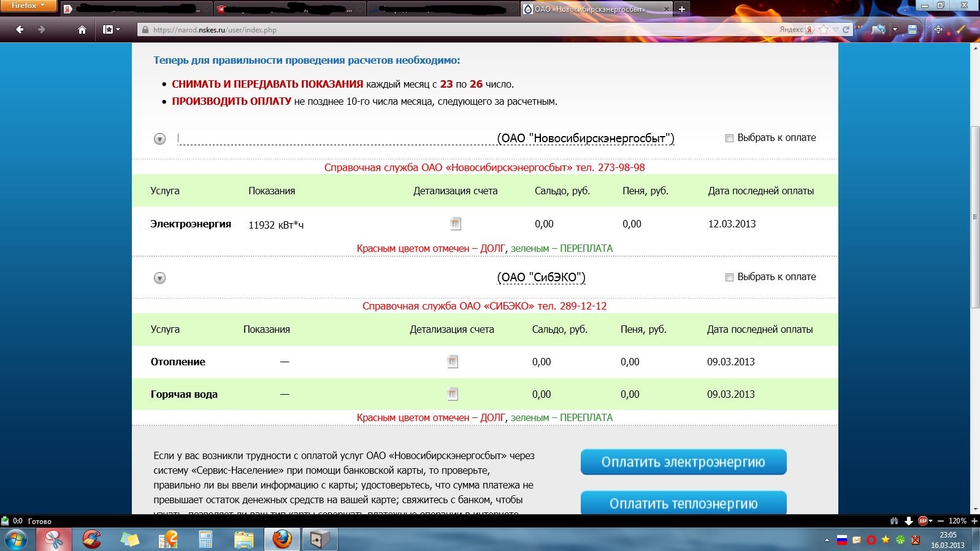This screenshot has height=551, width=980.
Task: Open the Snipping Tool scissors taskbar icon
Action: (53, 540)
